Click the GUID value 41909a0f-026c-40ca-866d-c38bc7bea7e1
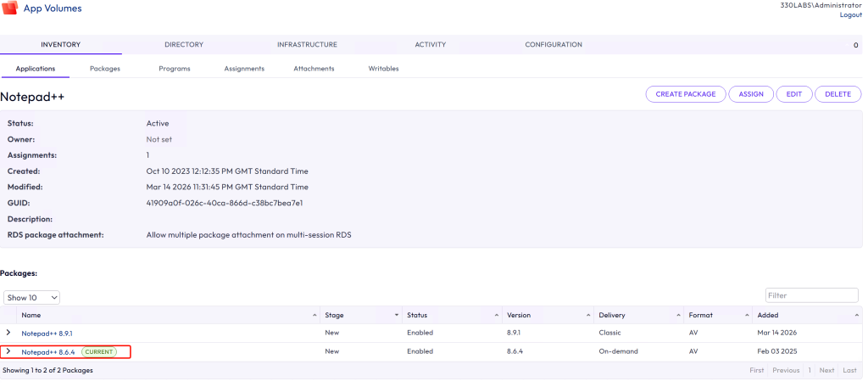 pos(224,203)
